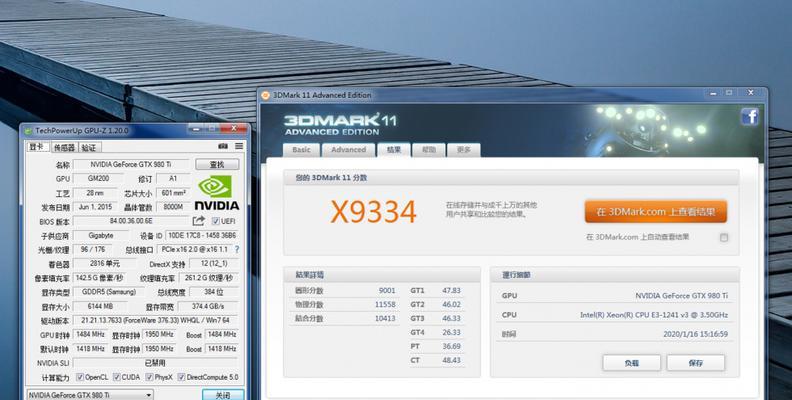Toggle the OpenCL checkbox

pos(80,377)
